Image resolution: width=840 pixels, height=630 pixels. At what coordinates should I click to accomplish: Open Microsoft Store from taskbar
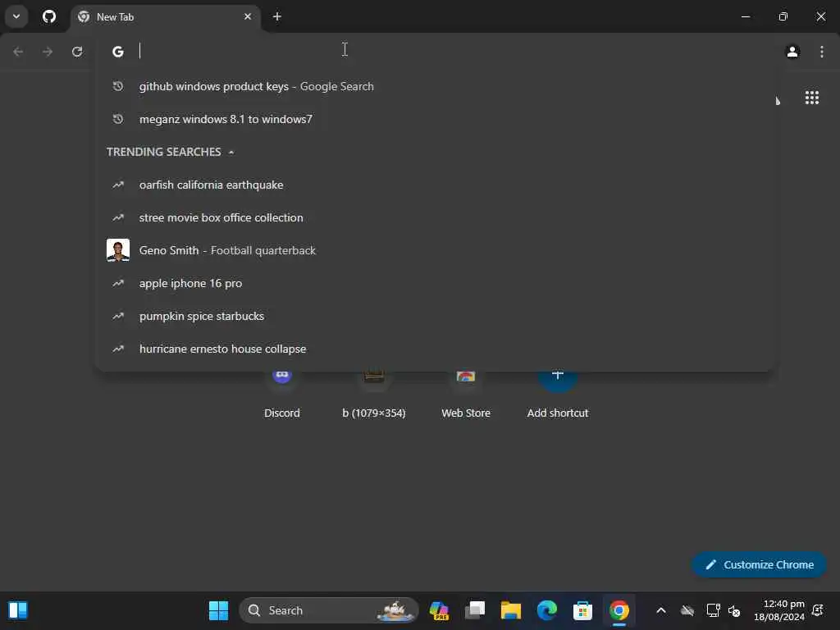[x=582, y=610]
